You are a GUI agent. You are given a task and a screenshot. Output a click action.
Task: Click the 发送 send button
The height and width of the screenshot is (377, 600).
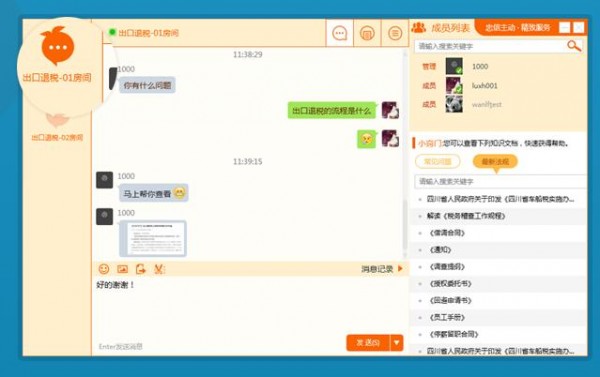click(368, 343)
